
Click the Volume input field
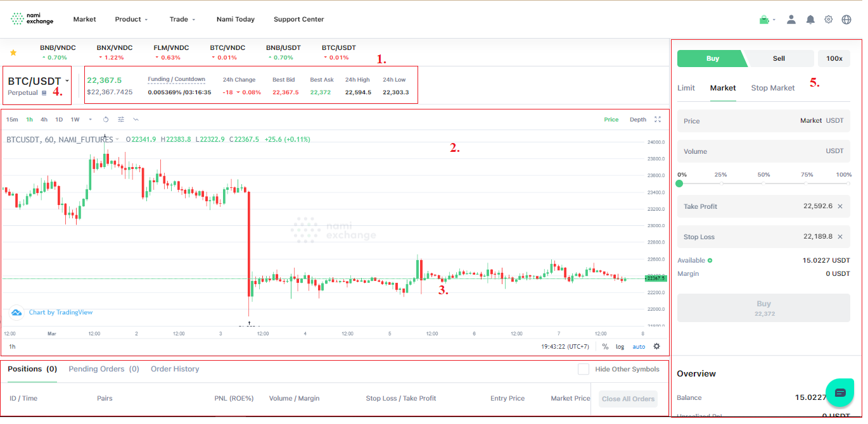pos(763,151)
